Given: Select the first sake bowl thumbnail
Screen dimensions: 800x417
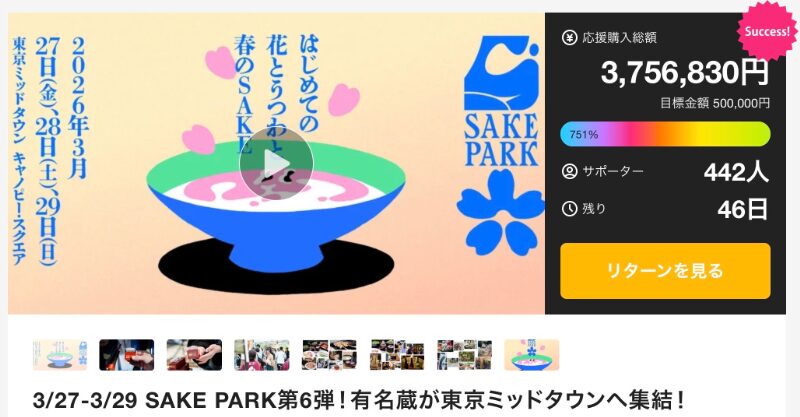Looking at the screenshot, I should coord(60,355).
